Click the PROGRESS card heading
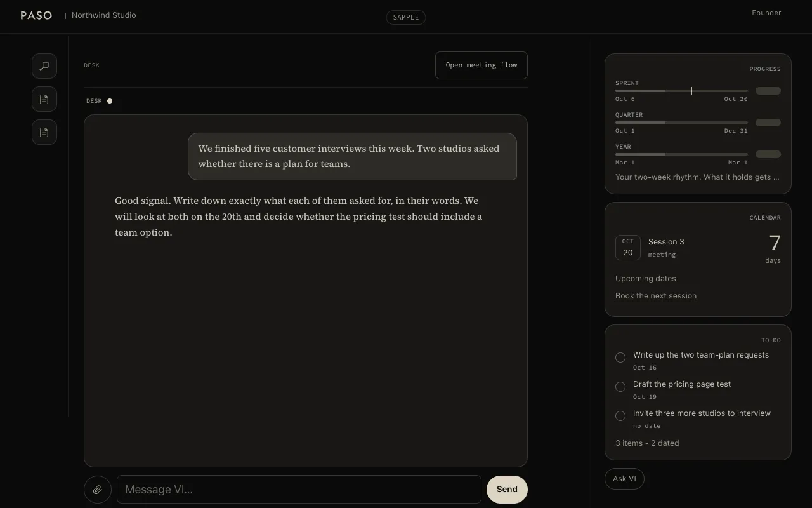This screenshot has height=508, width=812. tap(765, 69)
